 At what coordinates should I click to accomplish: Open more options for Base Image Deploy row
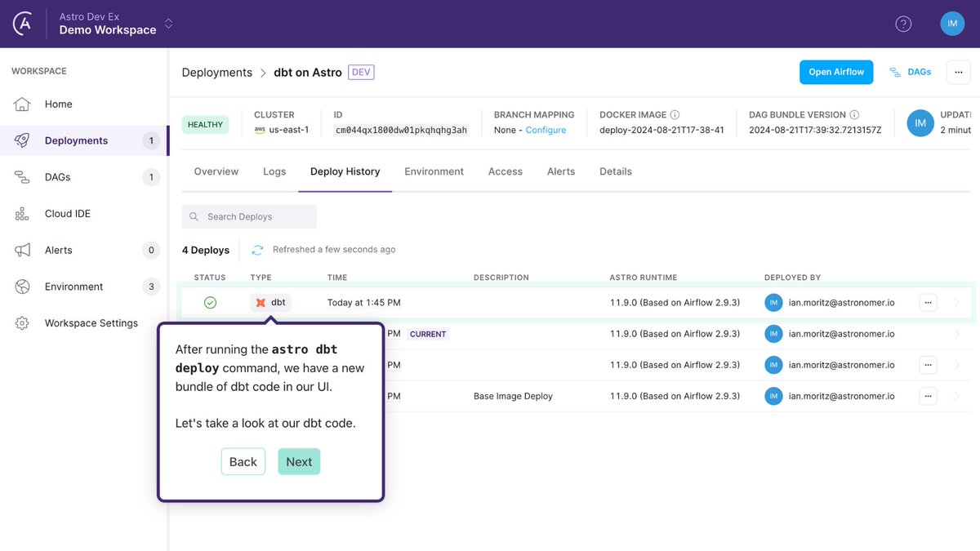click(928, 396)
